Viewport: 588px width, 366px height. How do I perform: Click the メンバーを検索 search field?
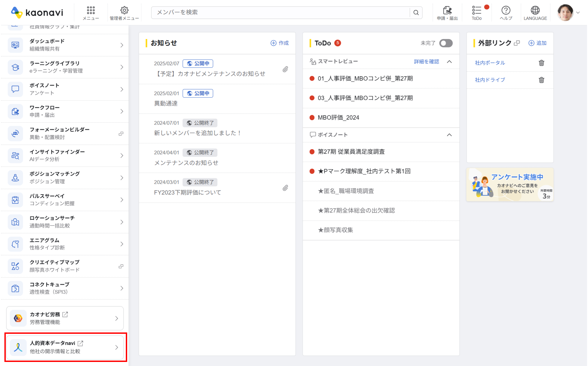tap(280, 13)
